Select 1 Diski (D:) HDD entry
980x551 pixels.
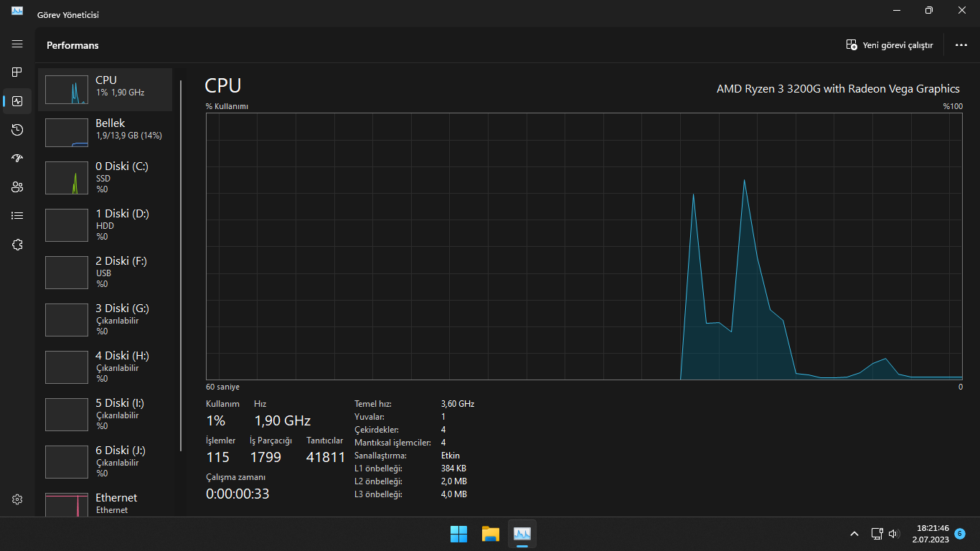[105, 225]
